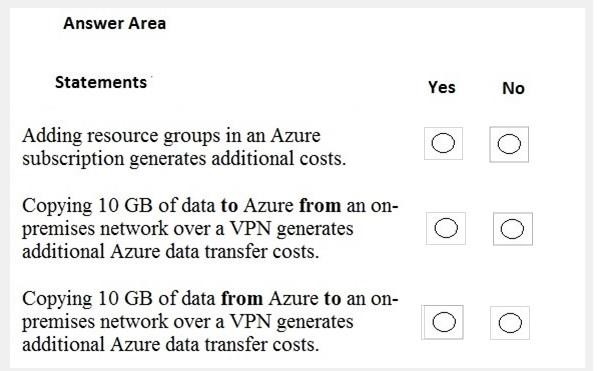The image size is (600, 371).
Task: Click the Yes column header
Action: pos(442,87)
